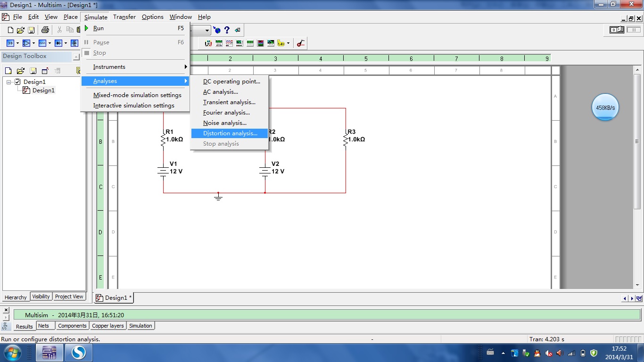Click the fourth icon in Design Toolbox toolbar
The width and height of the screenshot is (644, 362).
45,71
